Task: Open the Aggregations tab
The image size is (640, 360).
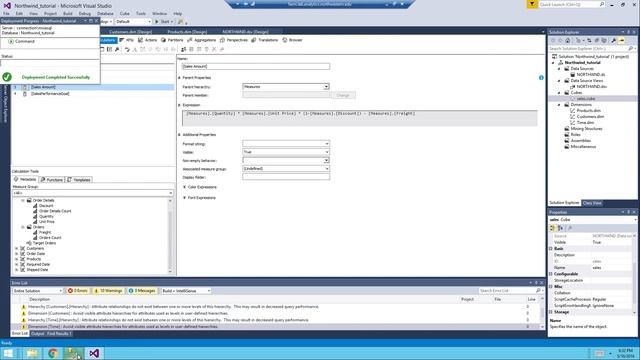Action: point(201,40)
